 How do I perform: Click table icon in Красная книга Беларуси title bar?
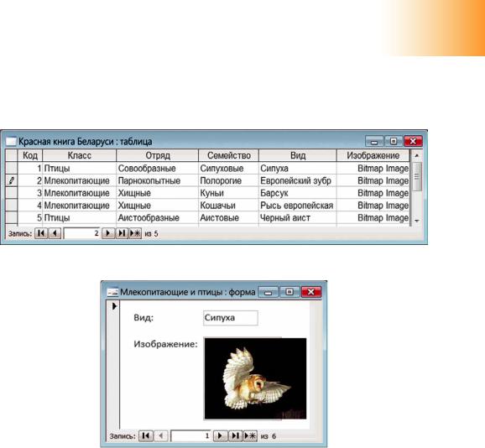11,141
